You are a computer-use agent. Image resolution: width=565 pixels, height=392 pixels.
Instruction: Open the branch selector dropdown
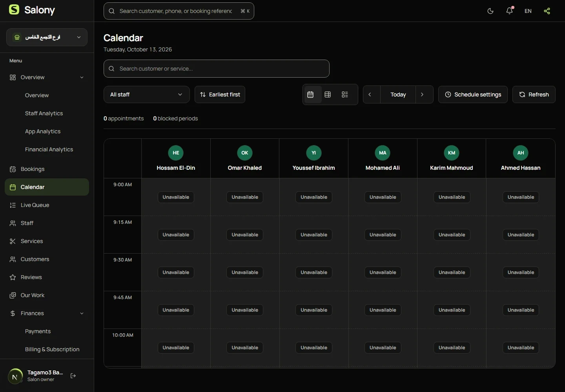pos(47,37)
